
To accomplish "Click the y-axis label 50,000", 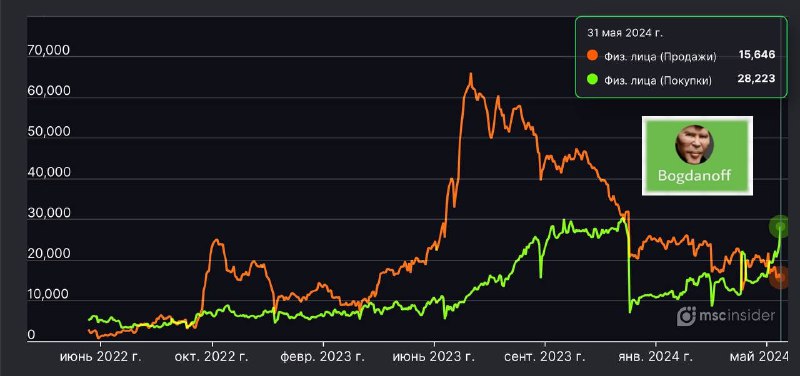I will tap(48, 132).
